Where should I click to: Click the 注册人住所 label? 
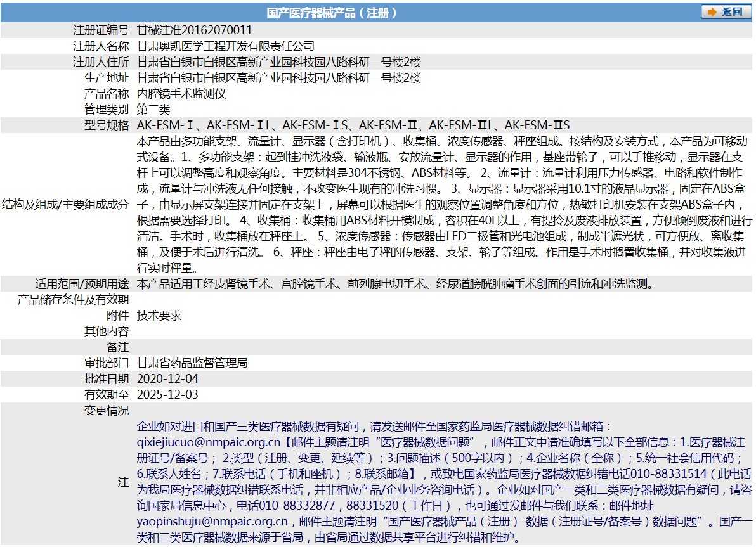[101, 62]
